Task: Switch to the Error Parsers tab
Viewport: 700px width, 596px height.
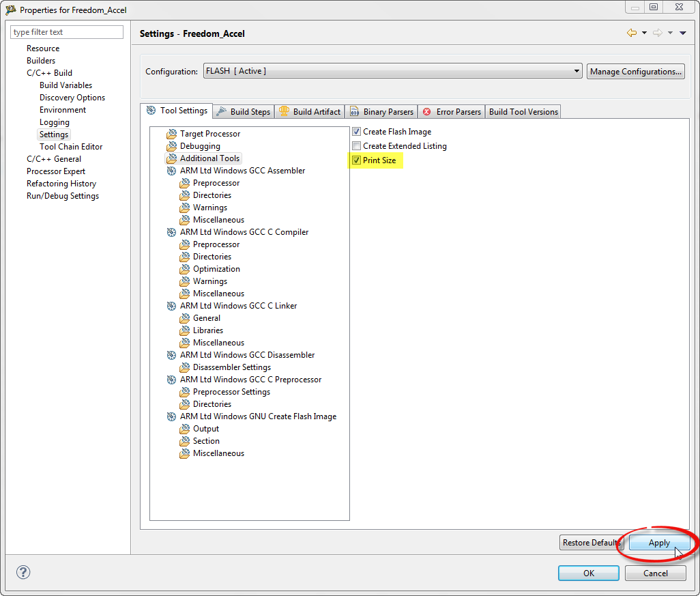Action: point(452,111)
